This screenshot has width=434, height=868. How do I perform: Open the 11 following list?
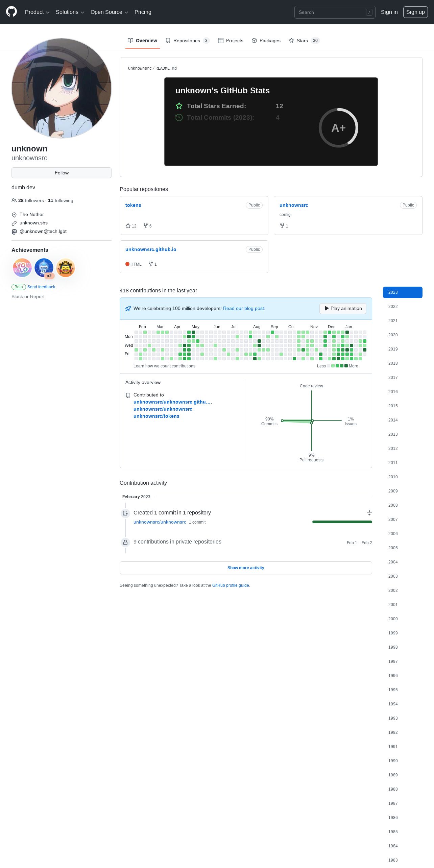pyautogui.click(x=61, y=200)
